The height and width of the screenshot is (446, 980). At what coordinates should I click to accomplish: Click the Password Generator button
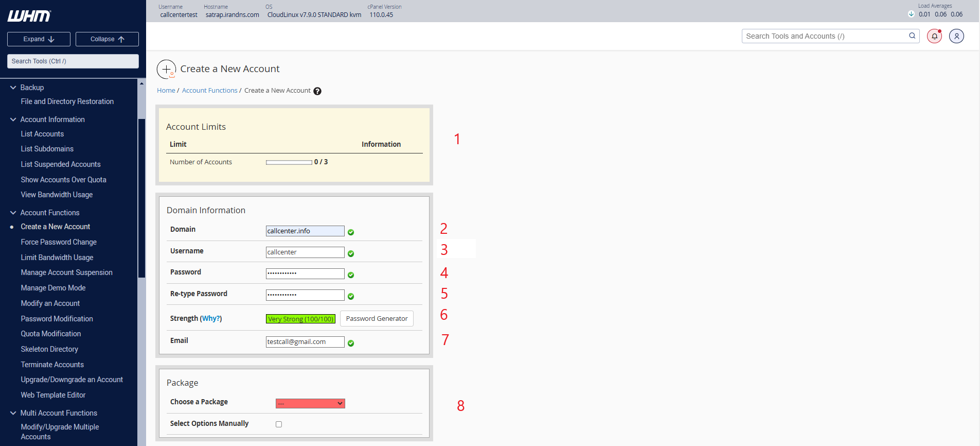(x=377, y=319)
